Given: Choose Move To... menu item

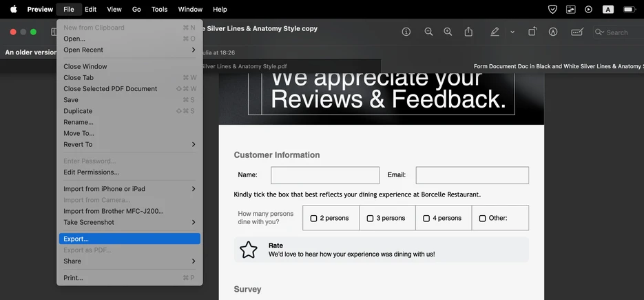Looking at the screenshot, I should point(129,133).
